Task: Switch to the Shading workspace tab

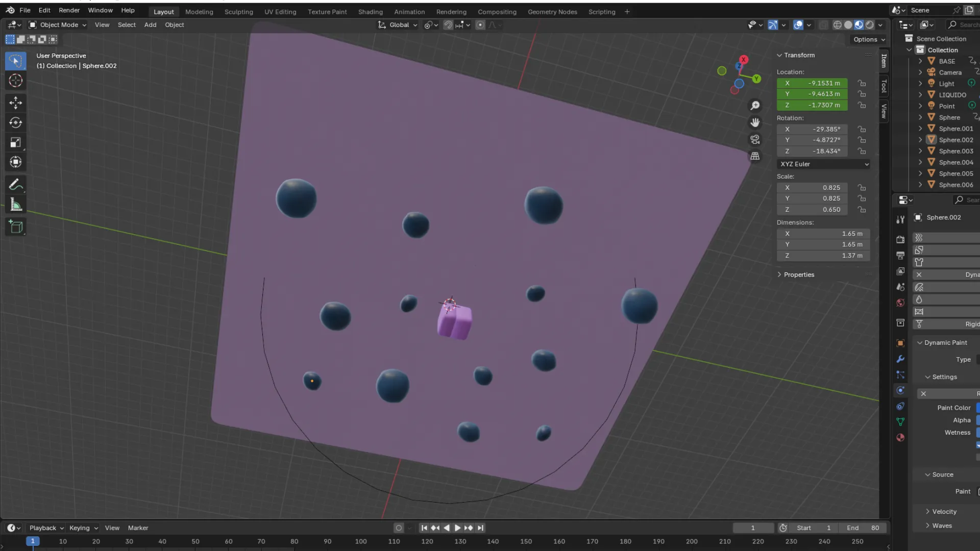Action: [370, 12]
